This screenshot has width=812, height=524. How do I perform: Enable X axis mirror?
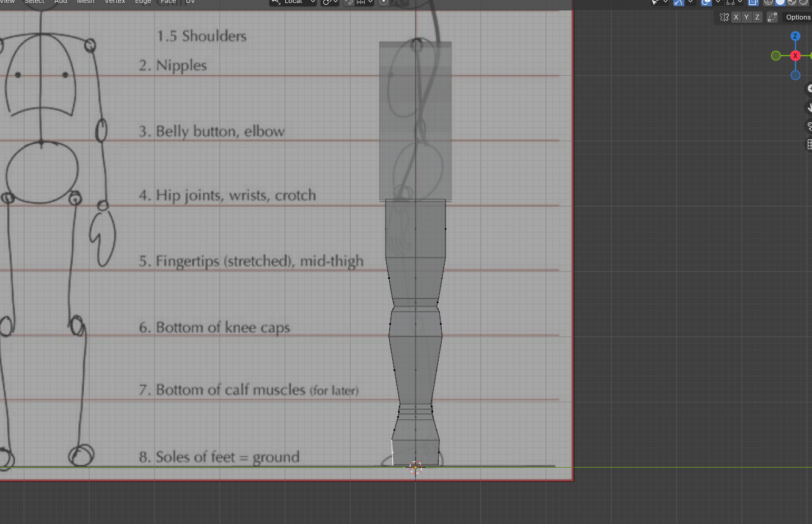click(736, 17)
